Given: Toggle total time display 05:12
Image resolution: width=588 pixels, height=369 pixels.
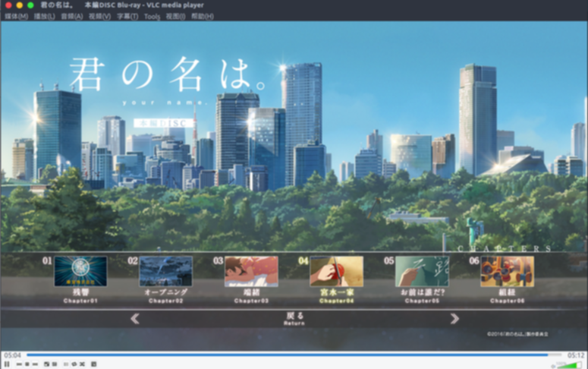Looking at the screenshot, I should pos(575,355).
